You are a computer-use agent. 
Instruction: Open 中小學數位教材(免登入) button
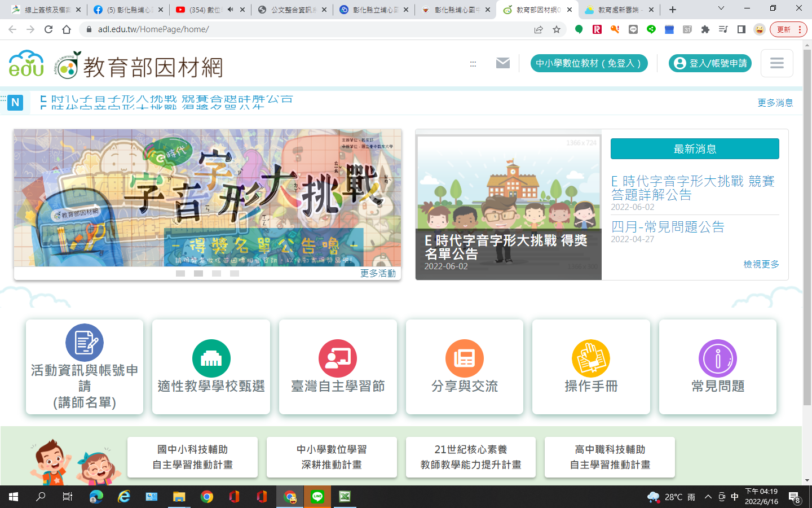pyautogui.click(x=589, y=63)
